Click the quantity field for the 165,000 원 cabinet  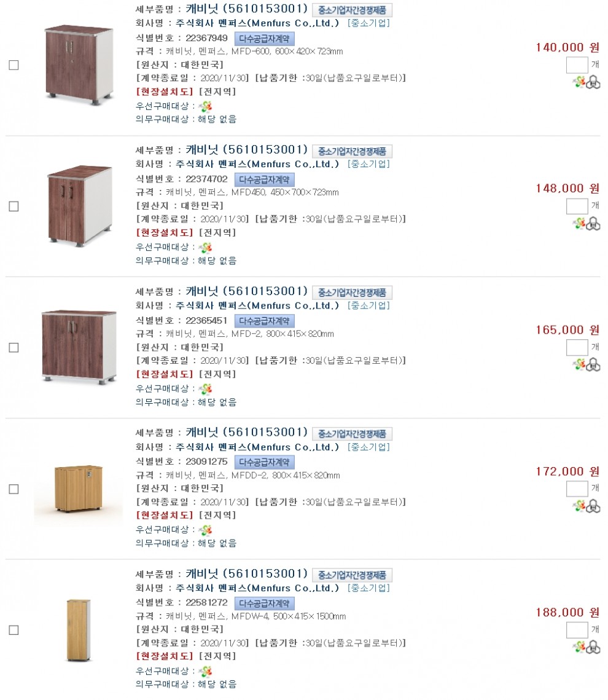(x=577, y=347)
